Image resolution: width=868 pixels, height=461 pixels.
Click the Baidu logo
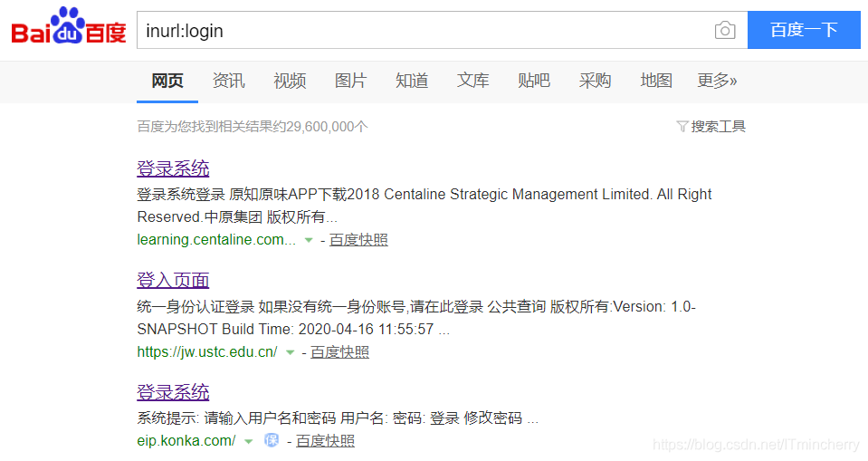69,26
